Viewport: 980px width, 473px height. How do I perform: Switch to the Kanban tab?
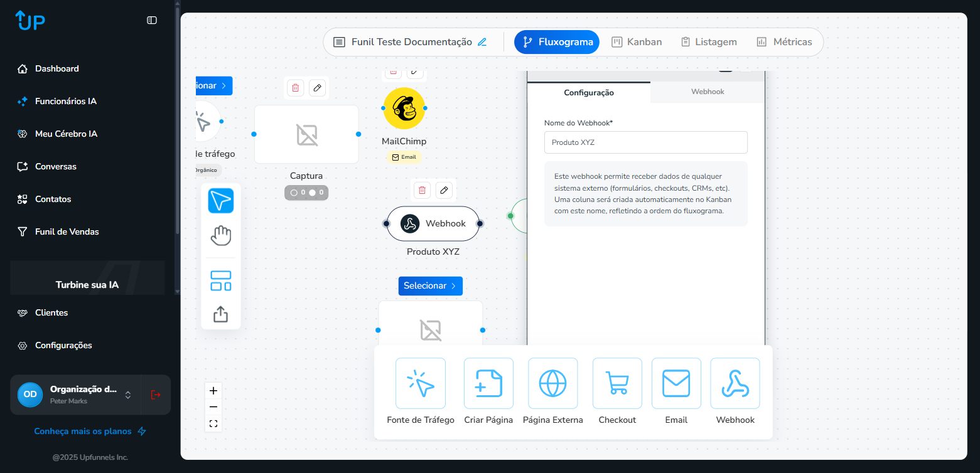point(637,41)
